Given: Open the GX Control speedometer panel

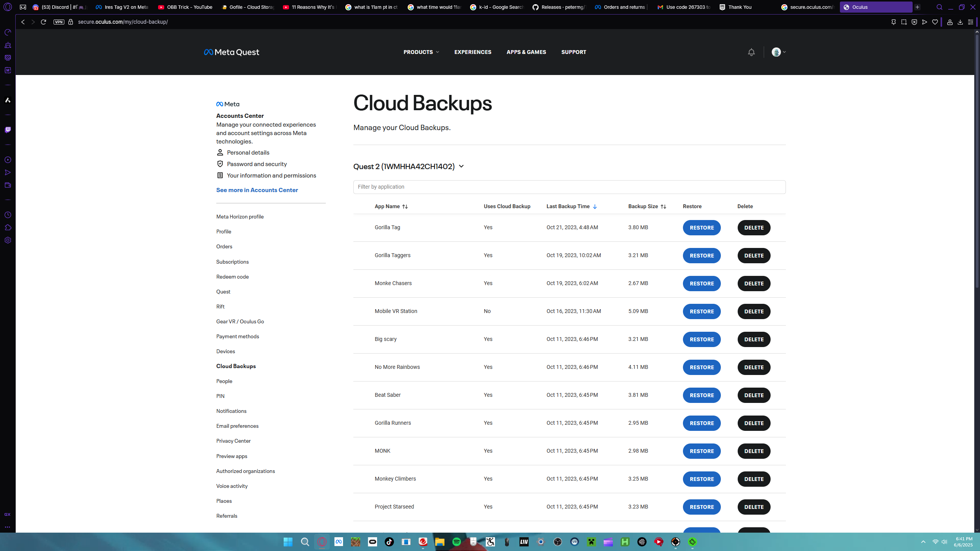Looking at the screenshot, I should (8, 33).
